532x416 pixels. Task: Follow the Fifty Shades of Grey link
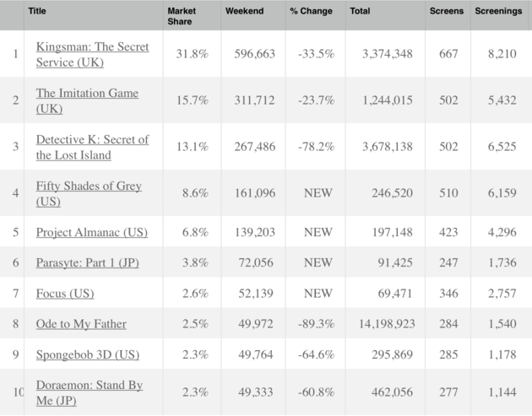(89, 186)
